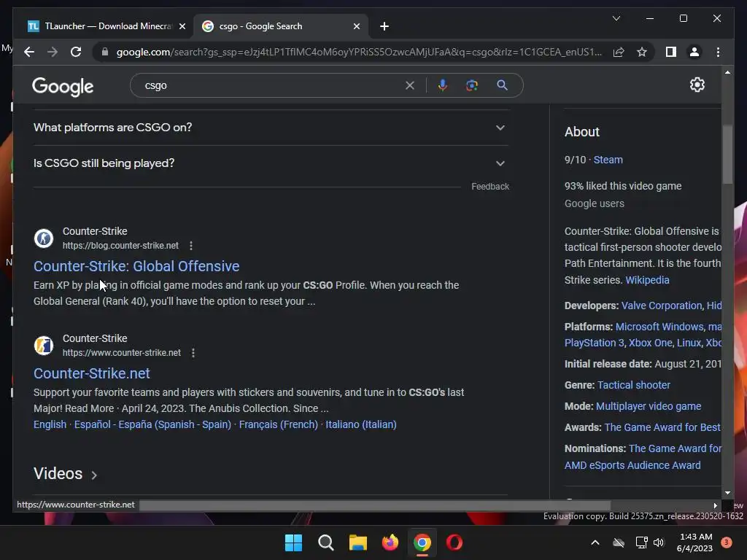Open options for blog.counter-strike.net result
The height and width of the screenshot is (560, 747).
coord(191,246)
